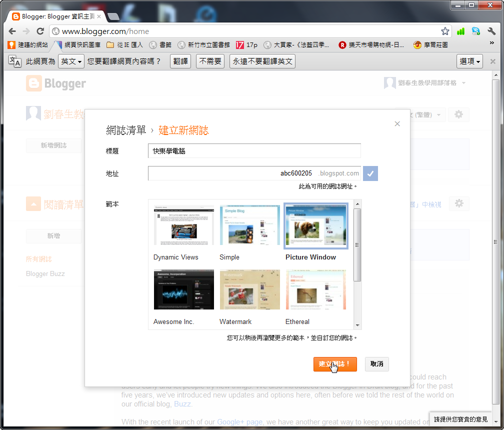Click 永遠不要翻譯英文 button
The width and height of the screenshot is (504, 430).
[x=262, y=61]
